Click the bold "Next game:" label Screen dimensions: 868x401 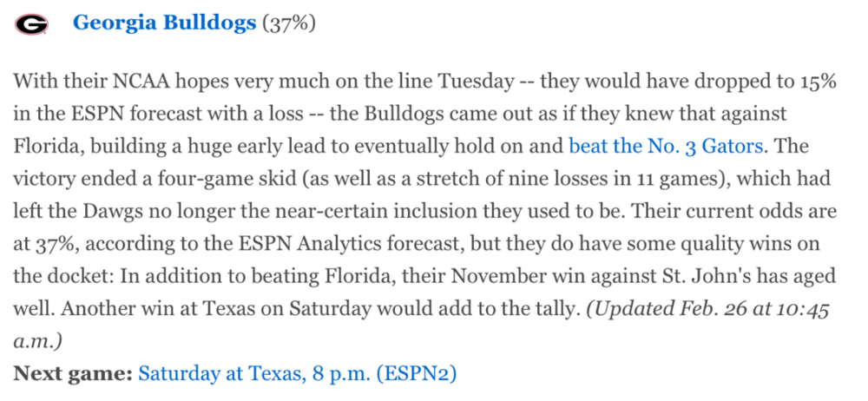pos(72,374)
